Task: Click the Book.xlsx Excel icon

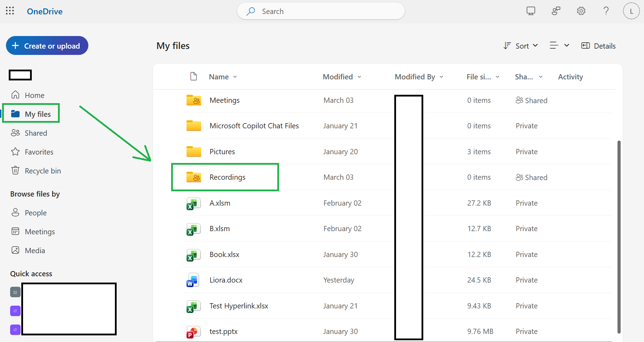Action: pos(193,255)
